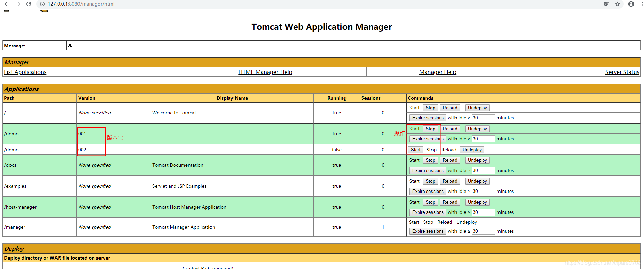The height and width of the screenshot is (269, 644).
Task: Open the browser profile account icon
Action: (x=631, y=4)
